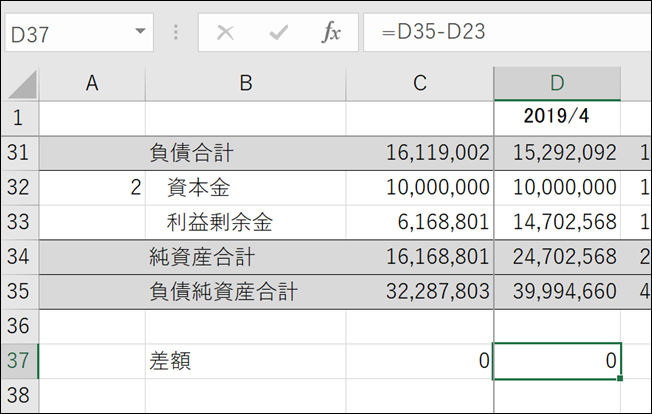Click selected cell D37 showing 0
This screenshot has width=652, height=414.
[557, 361]
